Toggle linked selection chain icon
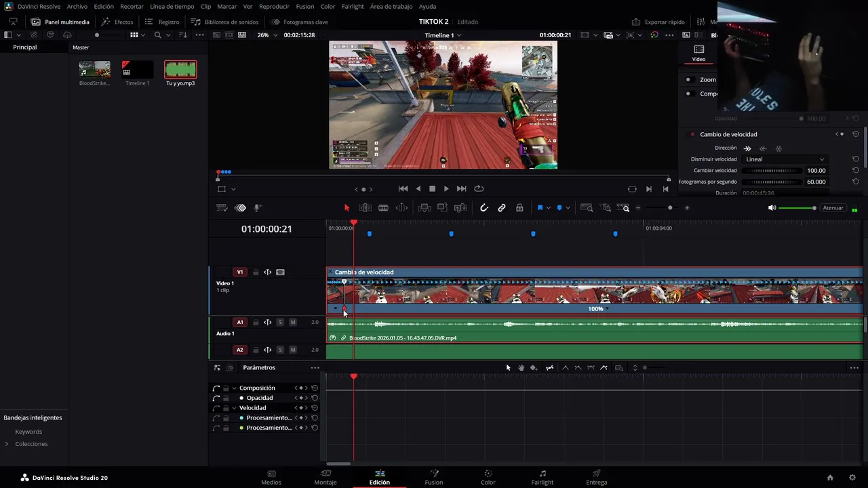Viewport: 868px width, 488px height. coord(502,208)
